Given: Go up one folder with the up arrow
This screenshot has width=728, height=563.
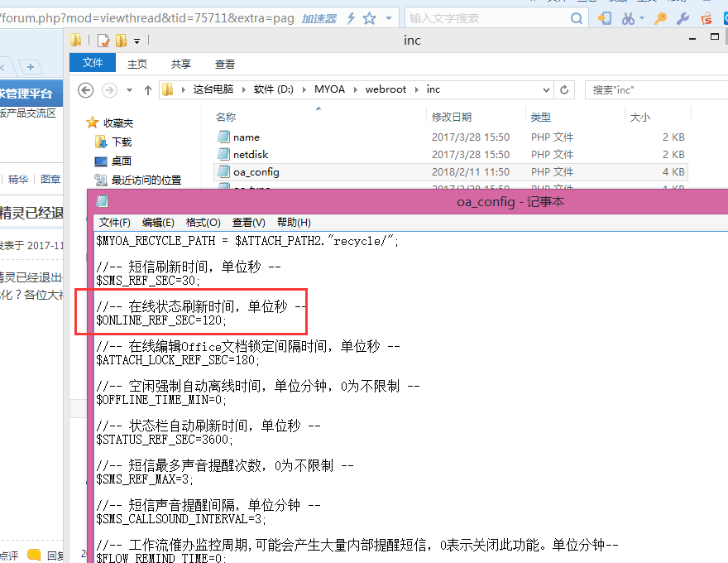Looking at the screenshot, I should [x=147, y=90].
